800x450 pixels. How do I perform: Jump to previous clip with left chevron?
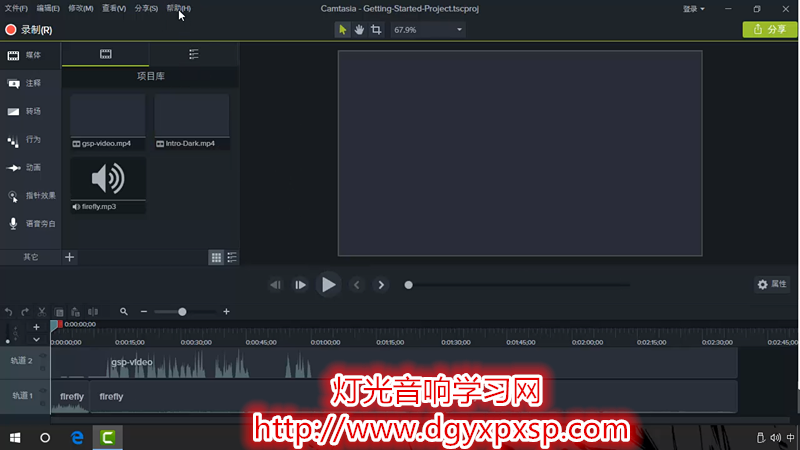click(x=357, y=285)
